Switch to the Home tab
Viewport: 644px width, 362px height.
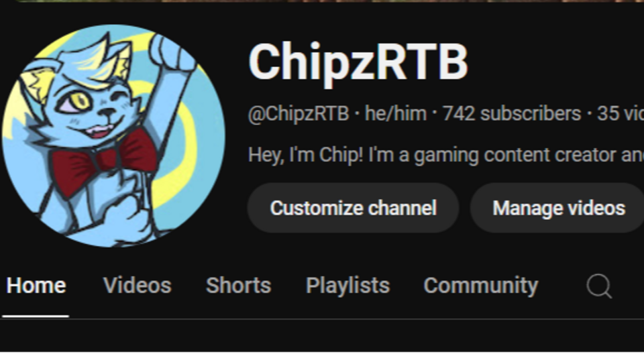(36, 286)
